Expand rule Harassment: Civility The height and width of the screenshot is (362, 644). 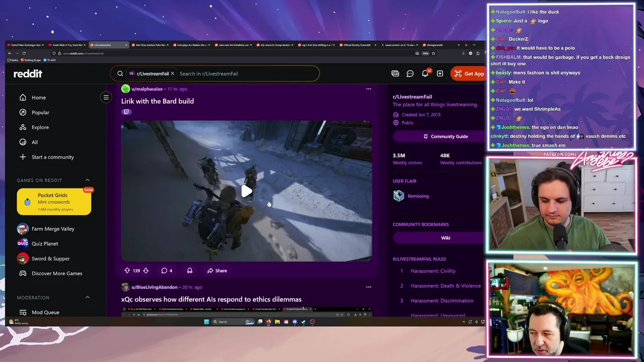click(433, 271)
